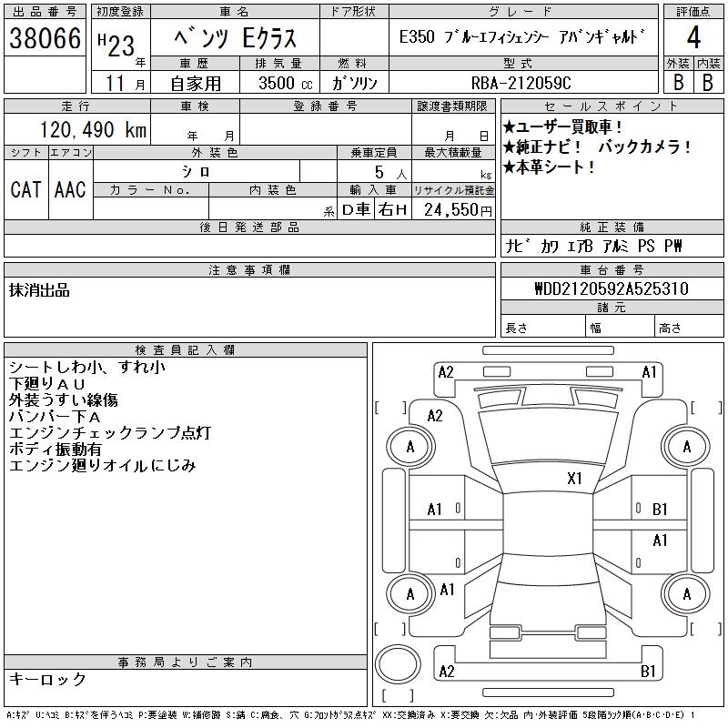Click the model code RBA-212059C
Viewport: 728px width, 728px height.
[521, 83]
